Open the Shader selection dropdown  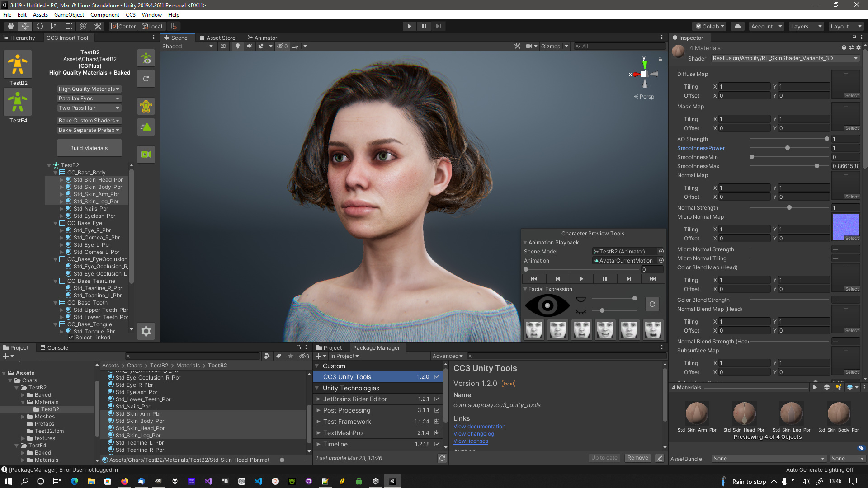[785, 58]
